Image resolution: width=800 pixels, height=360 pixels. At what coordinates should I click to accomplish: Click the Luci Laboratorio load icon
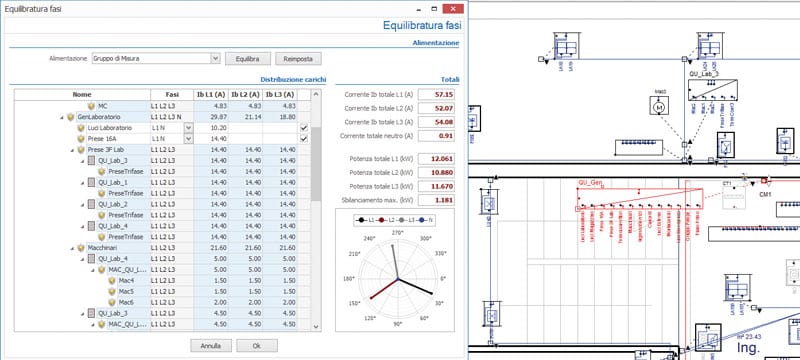81,128
